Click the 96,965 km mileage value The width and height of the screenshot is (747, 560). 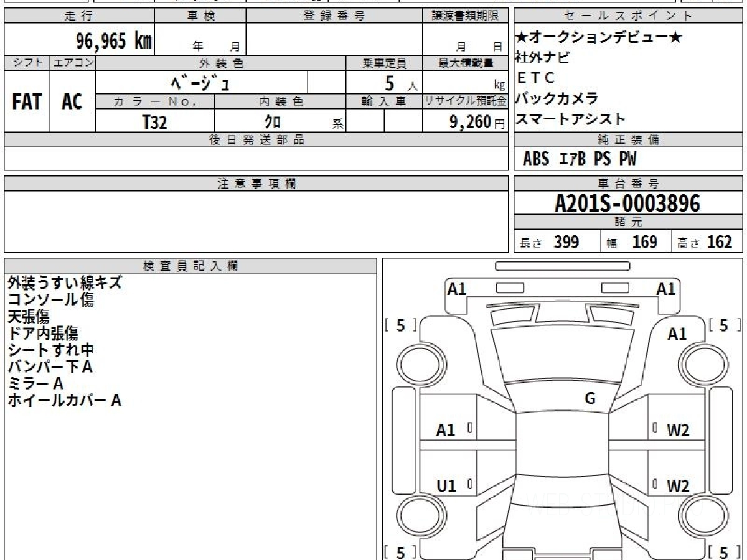tap(114, 41)
